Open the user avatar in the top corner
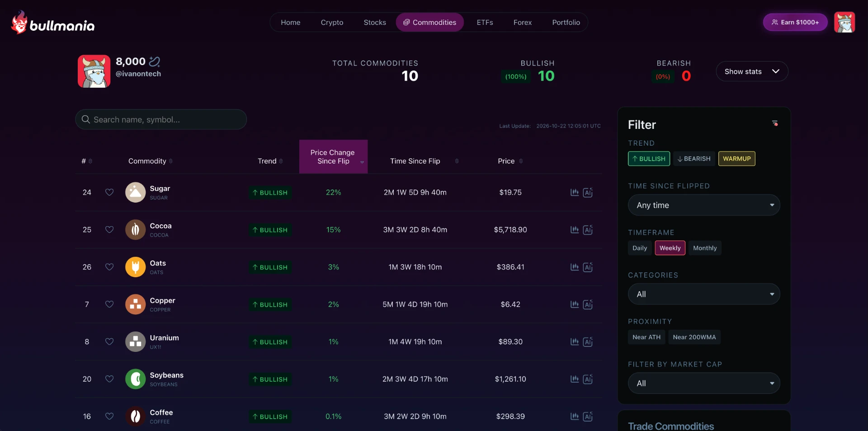 click(x=844, y=22)
